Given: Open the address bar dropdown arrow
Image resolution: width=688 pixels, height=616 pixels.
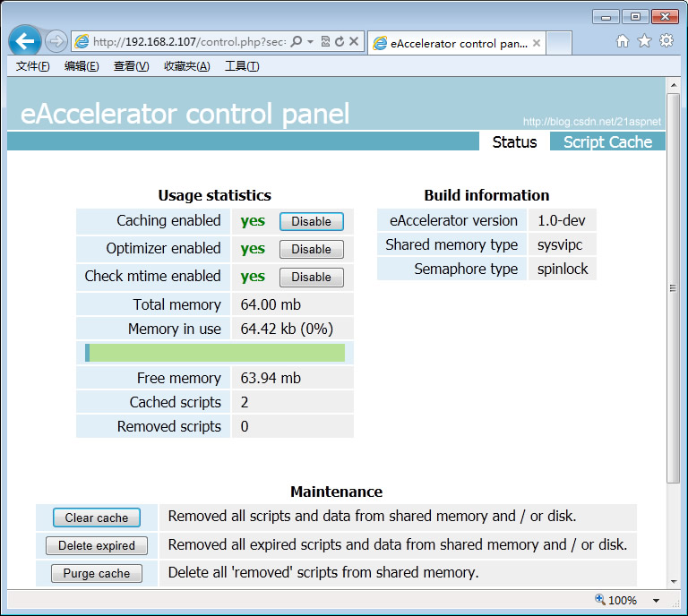Looking at the screenshot, I should (310, 42).
